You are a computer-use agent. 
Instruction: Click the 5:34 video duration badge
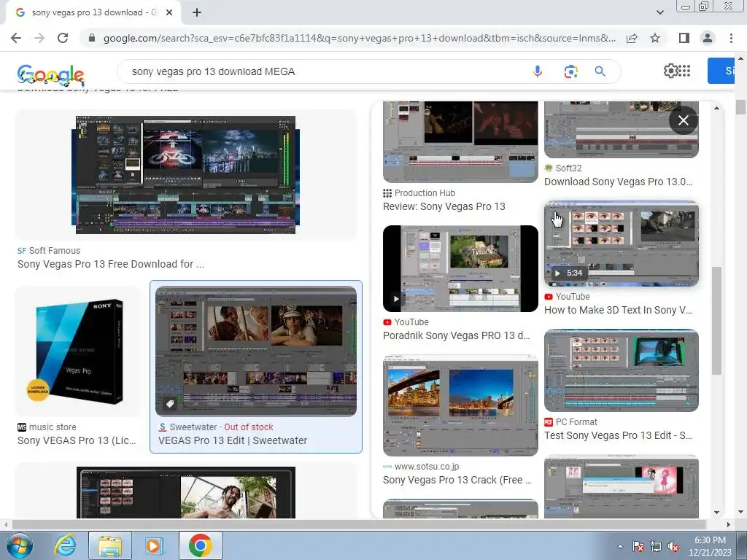(x=568, y=273)
